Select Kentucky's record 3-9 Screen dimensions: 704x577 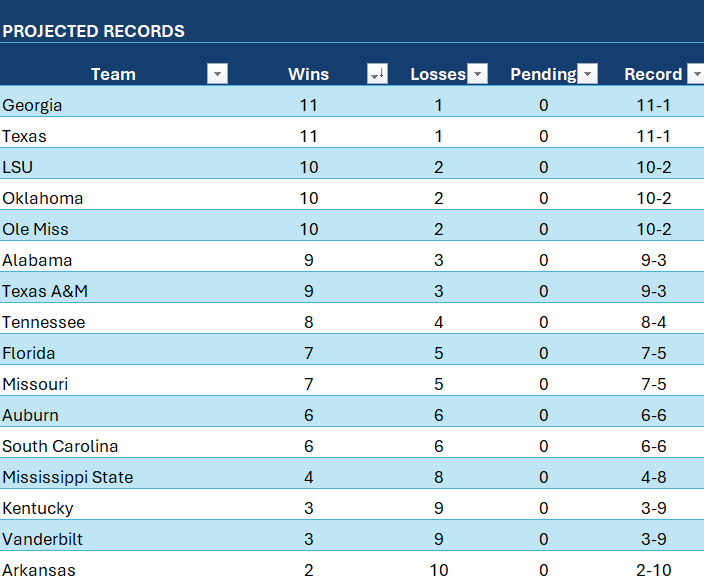coord(653,508)
